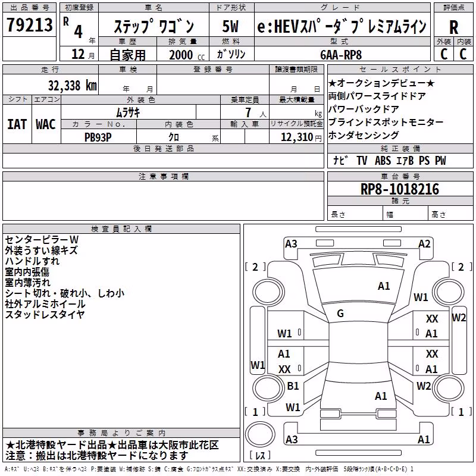
Task: Click the sales point ホンダセンシング
Action: click(364, 135)
